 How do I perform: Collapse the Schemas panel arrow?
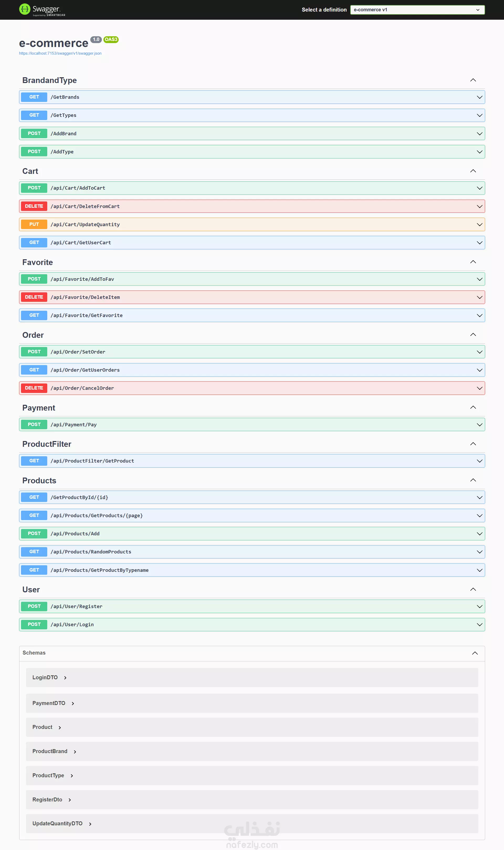coord(475,653)
